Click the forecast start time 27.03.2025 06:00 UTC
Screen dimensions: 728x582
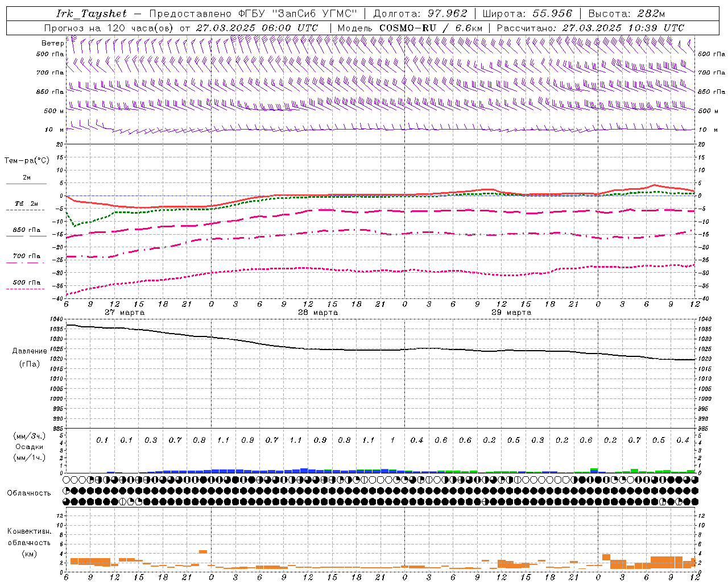point(257,28)
